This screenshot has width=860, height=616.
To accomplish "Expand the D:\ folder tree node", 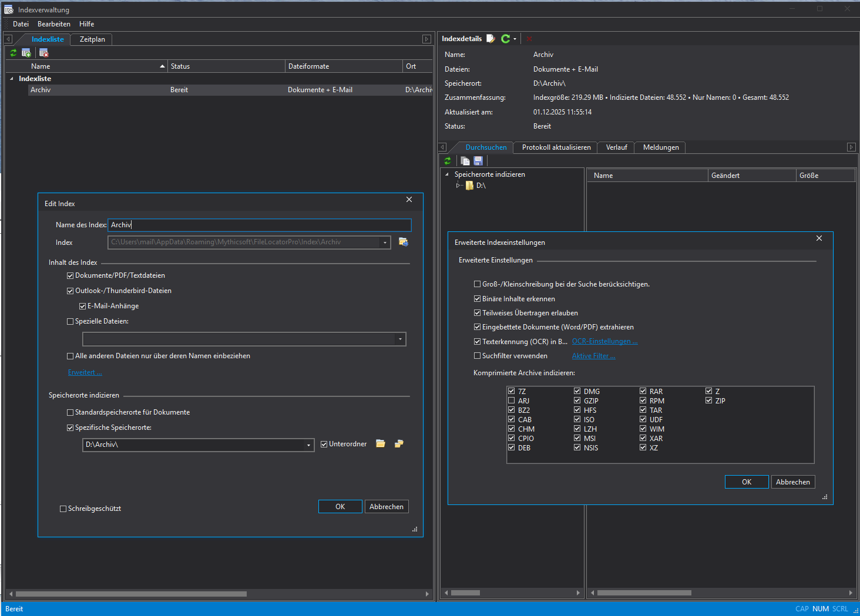I will coord(458,186).
